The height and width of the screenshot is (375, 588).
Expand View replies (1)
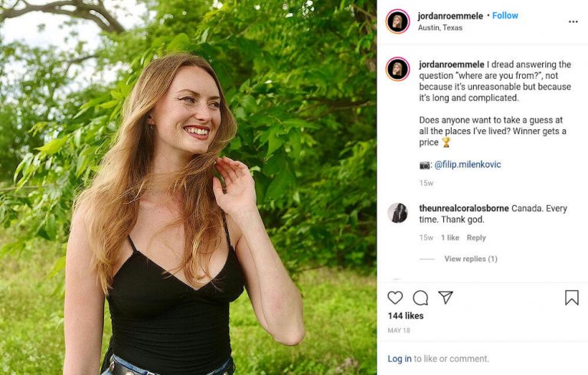tap(470, 259)
